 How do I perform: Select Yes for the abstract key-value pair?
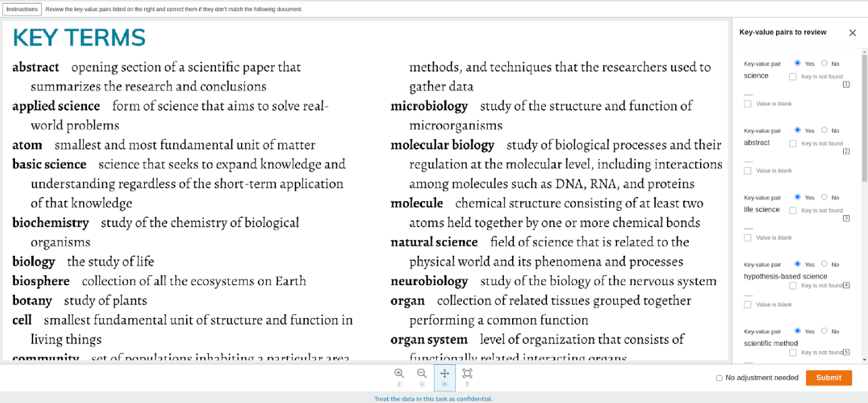(x=798, y=130)
